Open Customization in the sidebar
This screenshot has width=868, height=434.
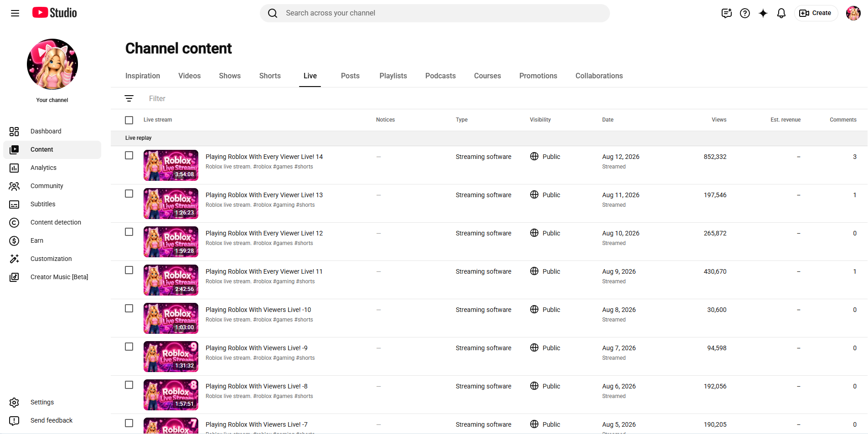(x=52, y=259)
